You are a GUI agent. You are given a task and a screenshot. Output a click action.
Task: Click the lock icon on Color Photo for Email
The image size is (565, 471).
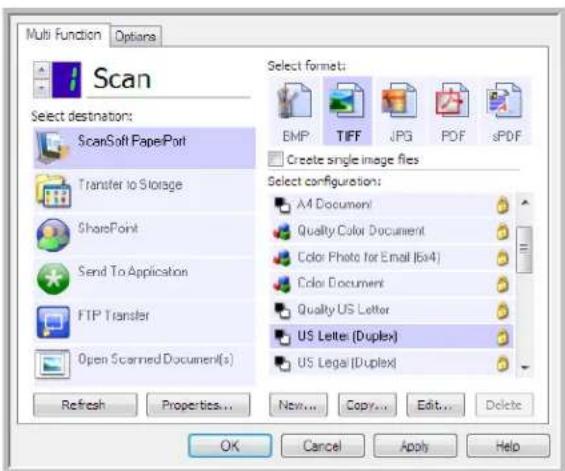[x=502, y=258]
